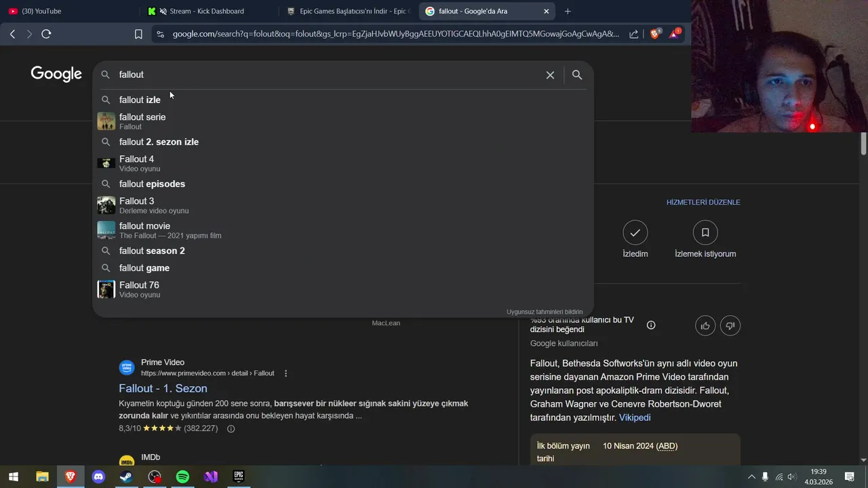
Task: Open Discord from the taskbar
Action: click(x=99, y=476)
